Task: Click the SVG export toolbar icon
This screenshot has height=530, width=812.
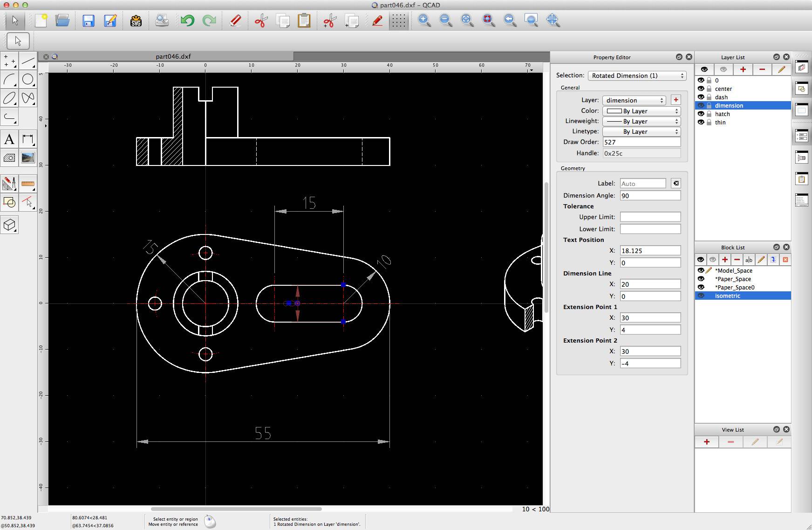Action: pyautogui.click(x=136, y=21)
